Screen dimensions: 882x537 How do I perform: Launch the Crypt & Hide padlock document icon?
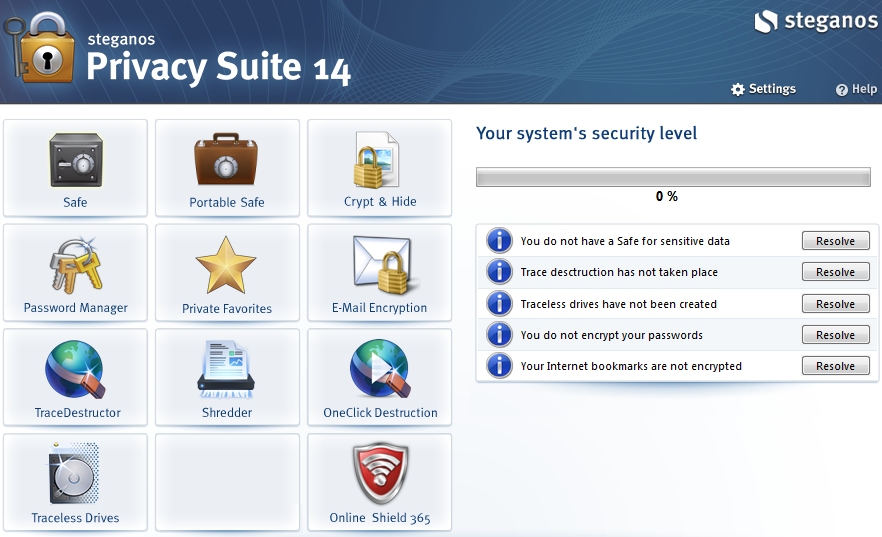coord(376,160)
